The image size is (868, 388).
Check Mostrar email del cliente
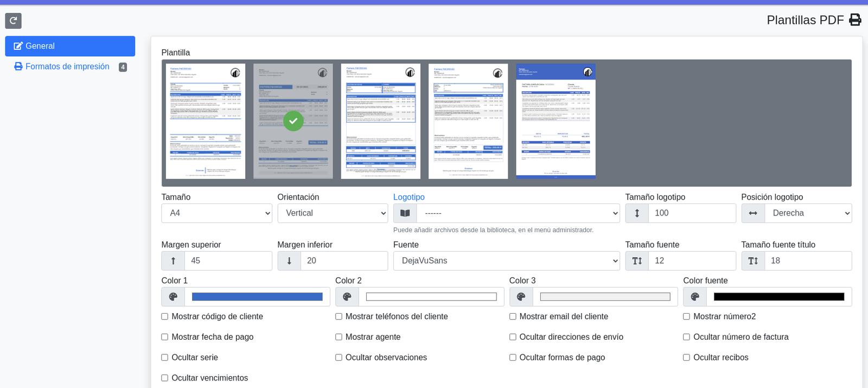513,316
